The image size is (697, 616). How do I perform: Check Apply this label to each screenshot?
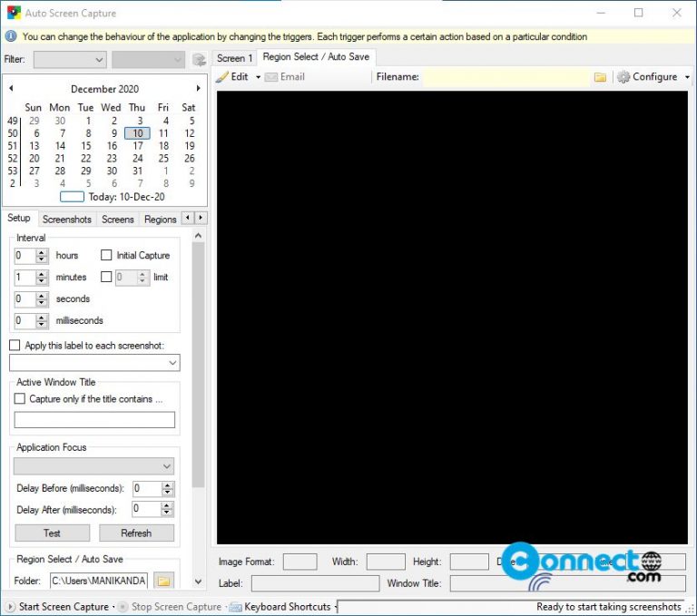point(15,346)
